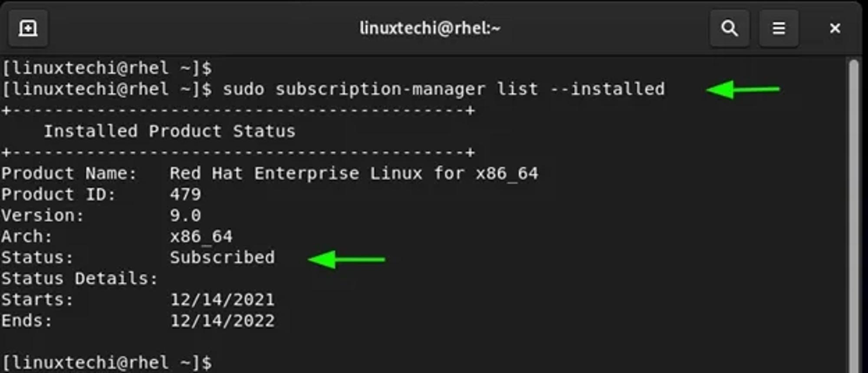The height and width of the screenshot is (373, 868).
Task: Click the terminal vertical scrollbar
Action: coord(854,216)
